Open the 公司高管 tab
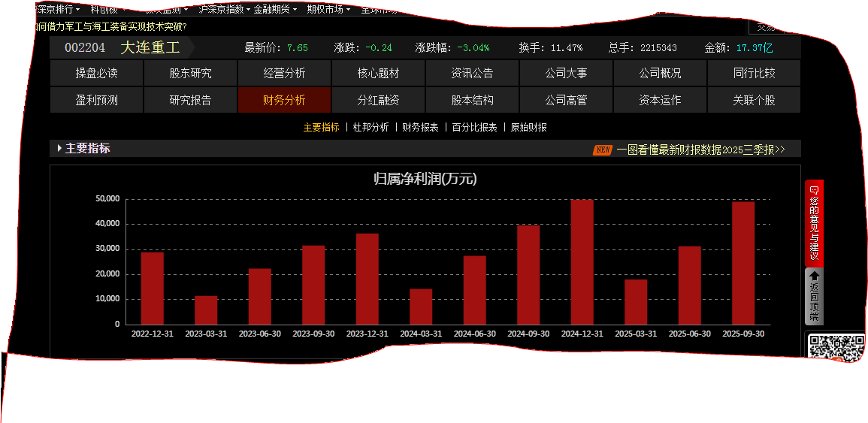This screenshot has width=868, height=423. pos(566,100)
